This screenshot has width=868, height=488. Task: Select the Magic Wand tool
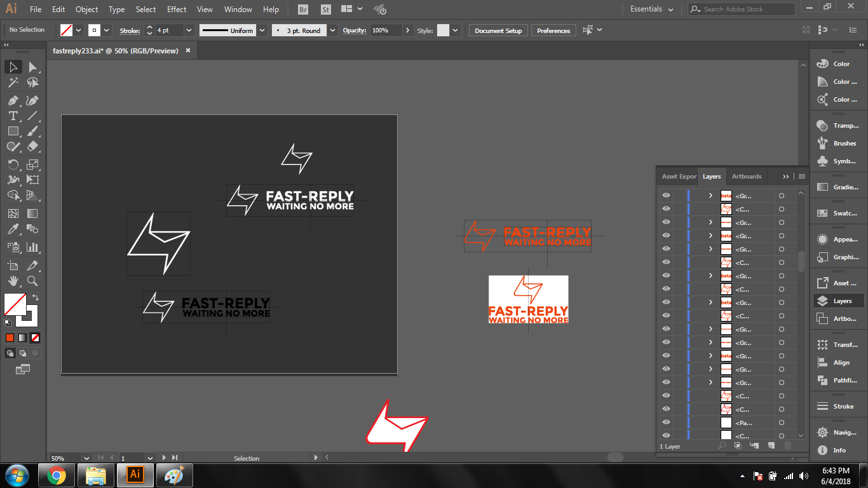click(x=13, y=83)
